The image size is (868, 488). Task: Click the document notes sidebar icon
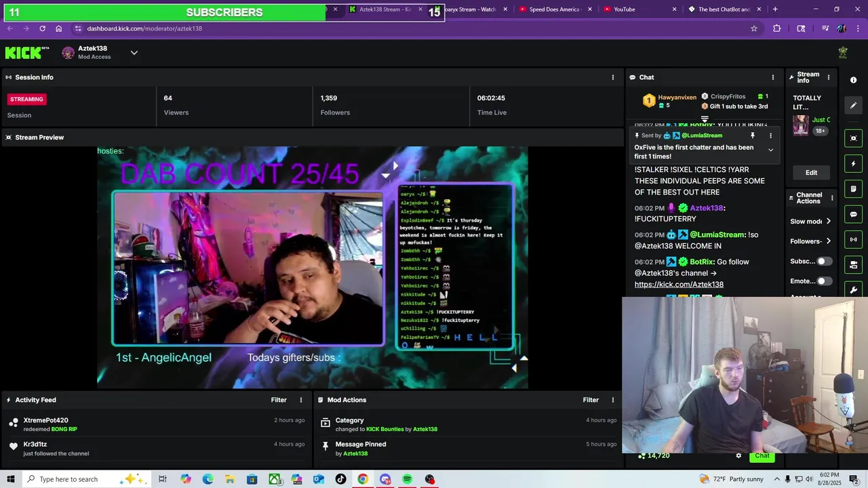tap(854, 188)
